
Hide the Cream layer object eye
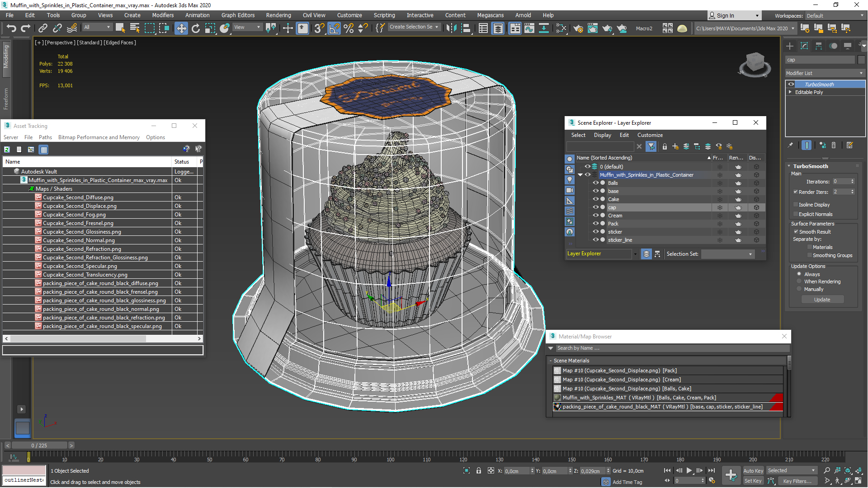596,215
